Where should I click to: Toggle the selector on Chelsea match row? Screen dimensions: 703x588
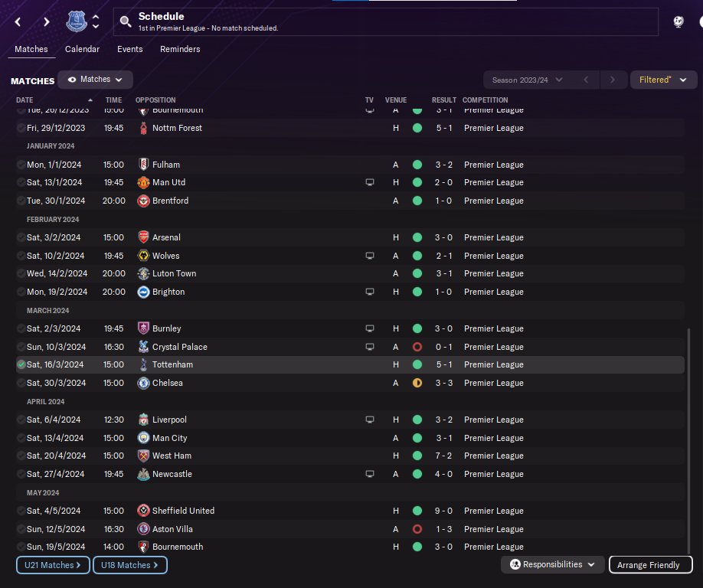[21, 383]
